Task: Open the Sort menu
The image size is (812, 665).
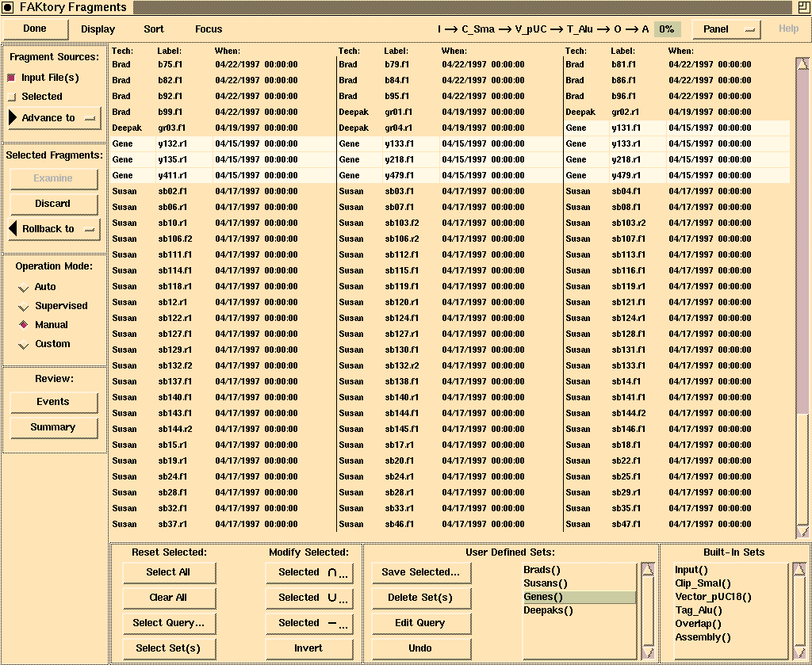Action: point(154,29)
